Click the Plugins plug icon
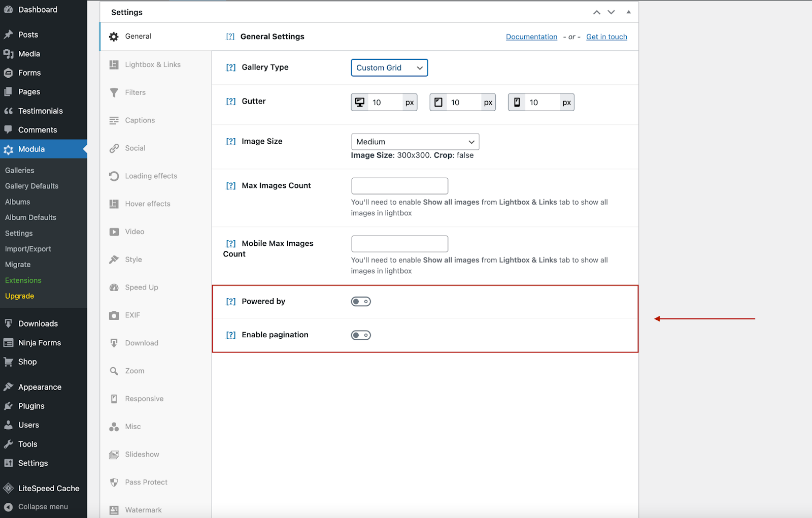Screen dimensions: 812x518 coord(8,406)
